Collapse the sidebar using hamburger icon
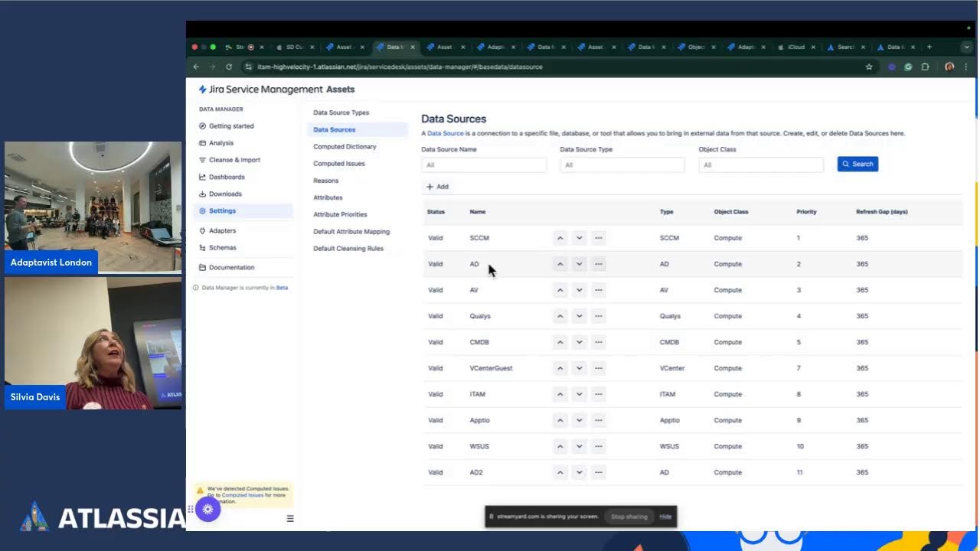 click(x=290, y=518)
